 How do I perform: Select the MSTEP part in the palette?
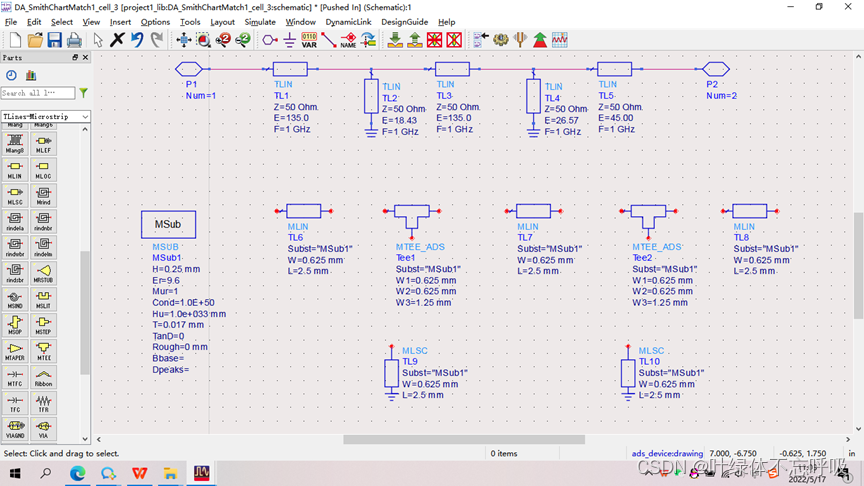click(x=43, y=324)
